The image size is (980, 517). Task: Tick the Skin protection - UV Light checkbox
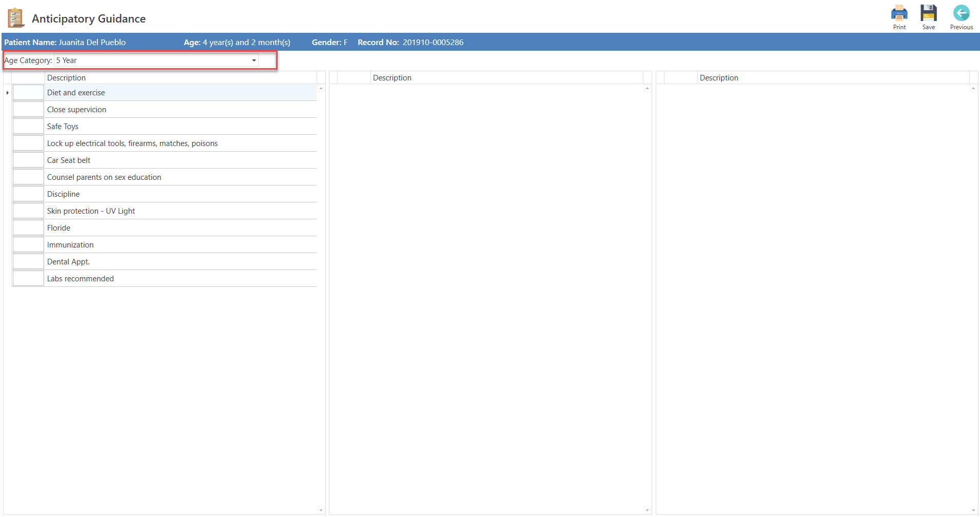pos(28,211)
